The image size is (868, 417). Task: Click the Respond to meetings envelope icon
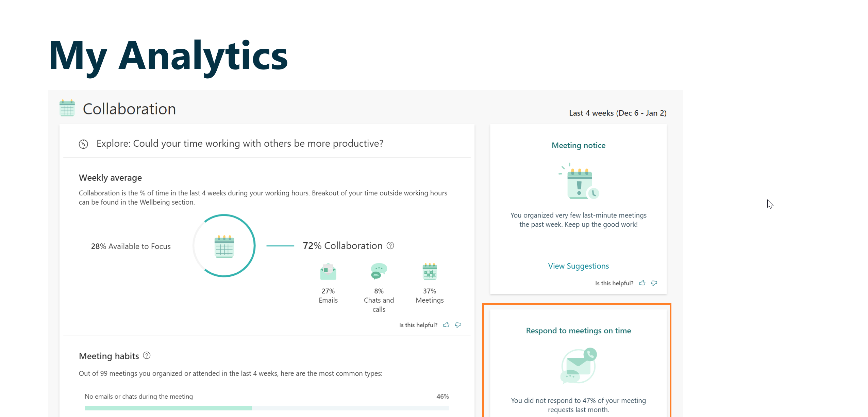(x=578, y=366)
